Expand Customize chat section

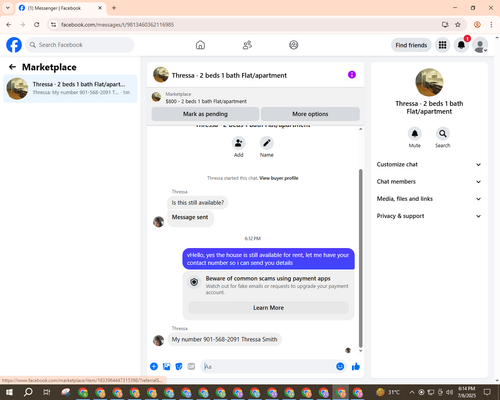[x=429, y=164]
